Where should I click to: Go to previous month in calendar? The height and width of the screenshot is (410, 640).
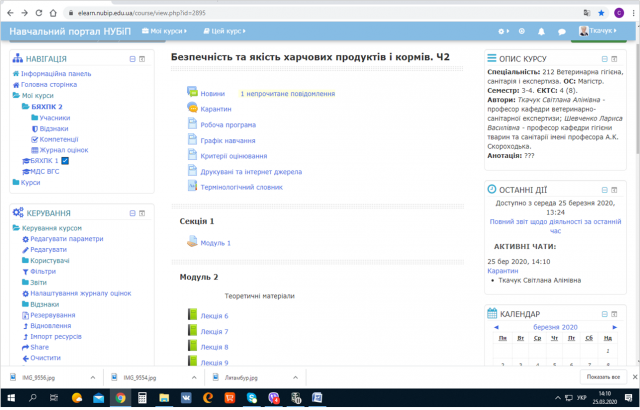pos(495,327)
